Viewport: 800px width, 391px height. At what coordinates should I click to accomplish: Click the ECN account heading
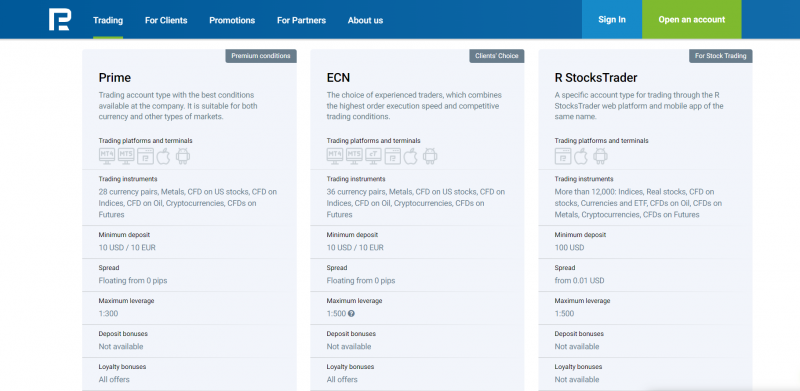tap(338, 78)
